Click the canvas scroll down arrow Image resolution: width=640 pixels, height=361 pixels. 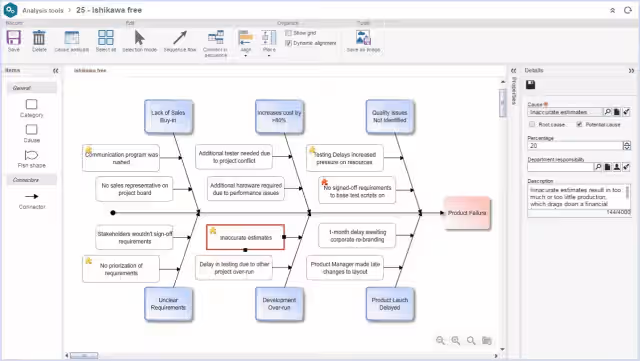[502, 349]
